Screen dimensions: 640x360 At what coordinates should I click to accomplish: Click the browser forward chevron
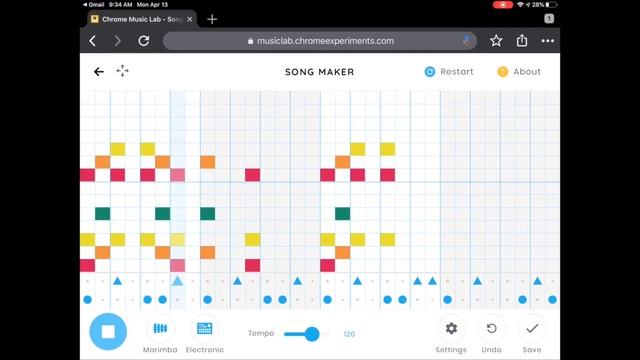(x=118, y=41)
